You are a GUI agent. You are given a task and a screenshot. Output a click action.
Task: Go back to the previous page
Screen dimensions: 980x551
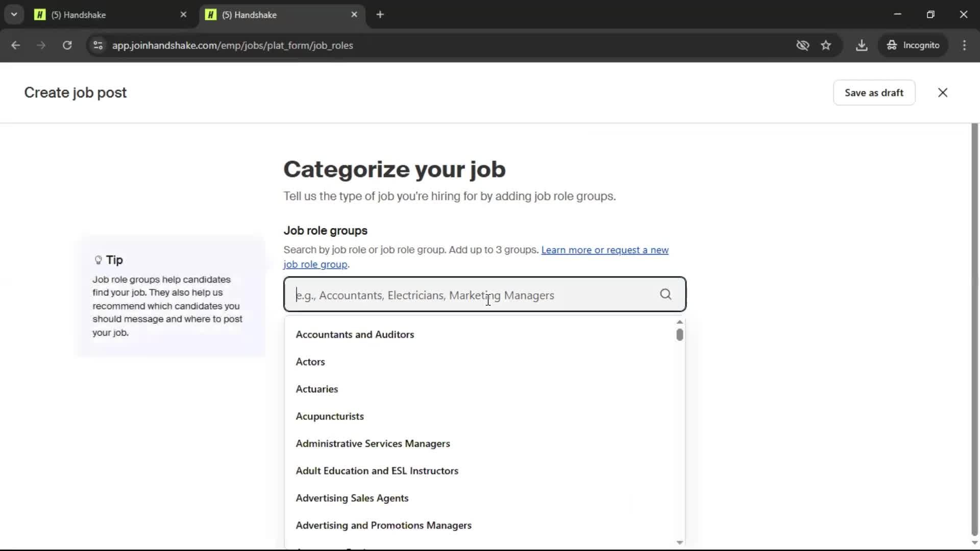coord(16,45)
